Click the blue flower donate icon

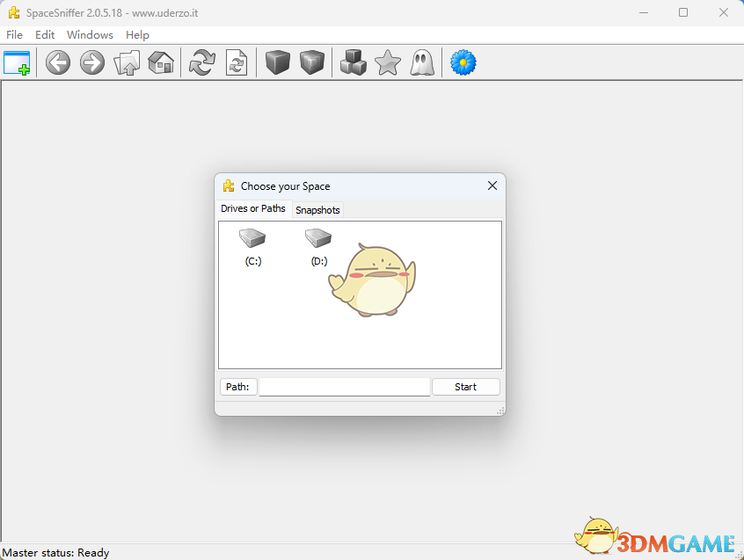point(463,62)
